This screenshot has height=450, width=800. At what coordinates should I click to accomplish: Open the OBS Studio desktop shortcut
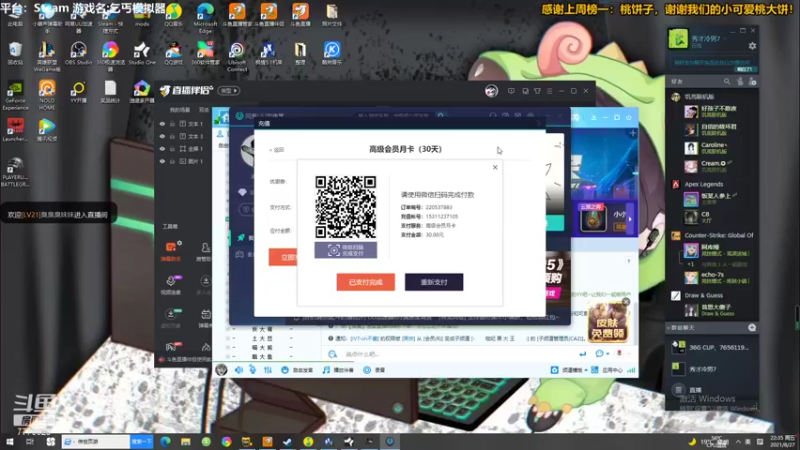click(78, 53)
